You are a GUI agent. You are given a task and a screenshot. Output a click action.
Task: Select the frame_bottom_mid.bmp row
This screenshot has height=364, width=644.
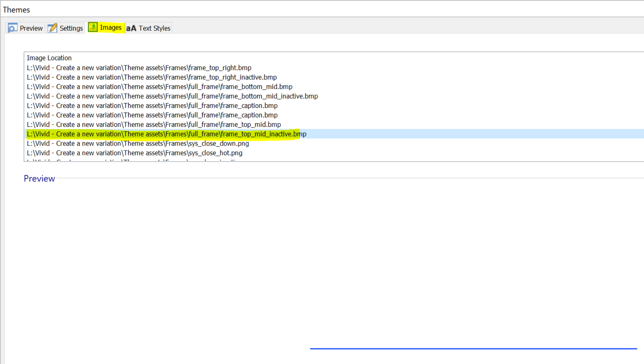(334, 87)
